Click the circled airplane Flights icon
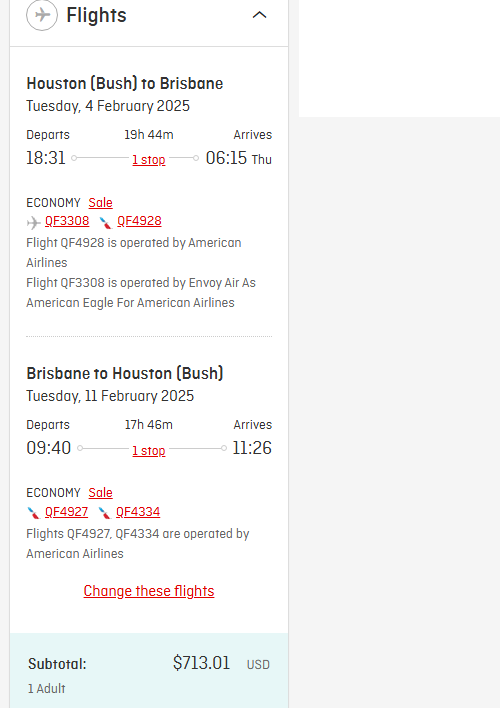Screen dimensions: 500x708 point(42,15)
